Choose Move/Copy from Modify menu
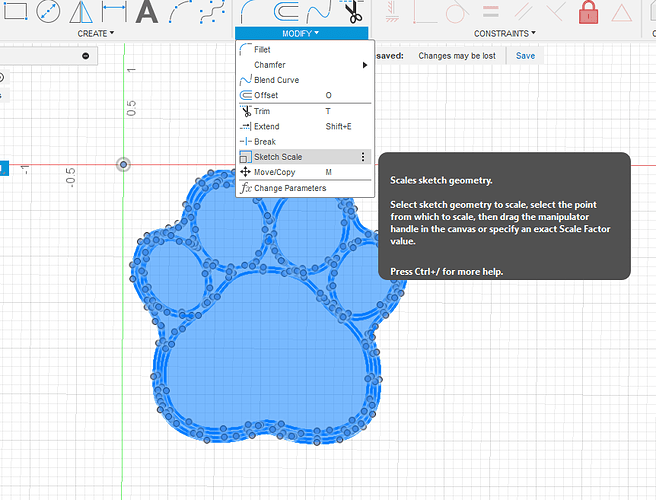The width and height of the screenshot is (656, 500). click(x=305, y=172)
